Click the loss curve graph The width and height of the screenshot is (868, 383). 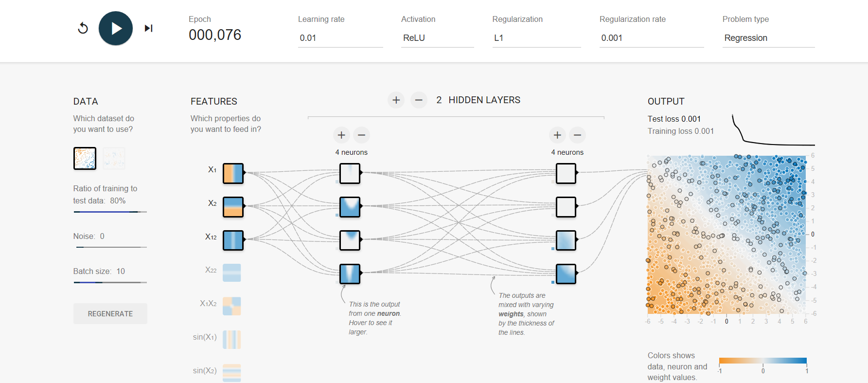[773, 129]
